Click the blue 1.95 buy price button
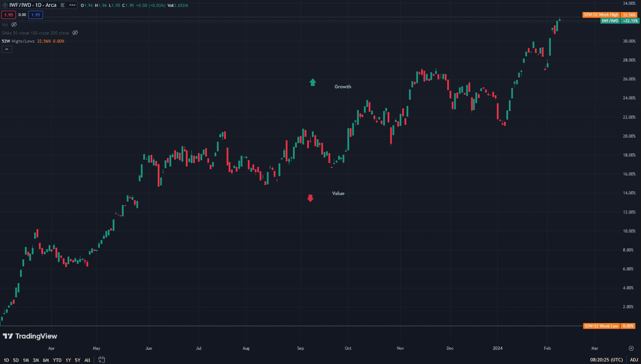The width and height of the screenshot is (641, 364). [x=36, y=15]
